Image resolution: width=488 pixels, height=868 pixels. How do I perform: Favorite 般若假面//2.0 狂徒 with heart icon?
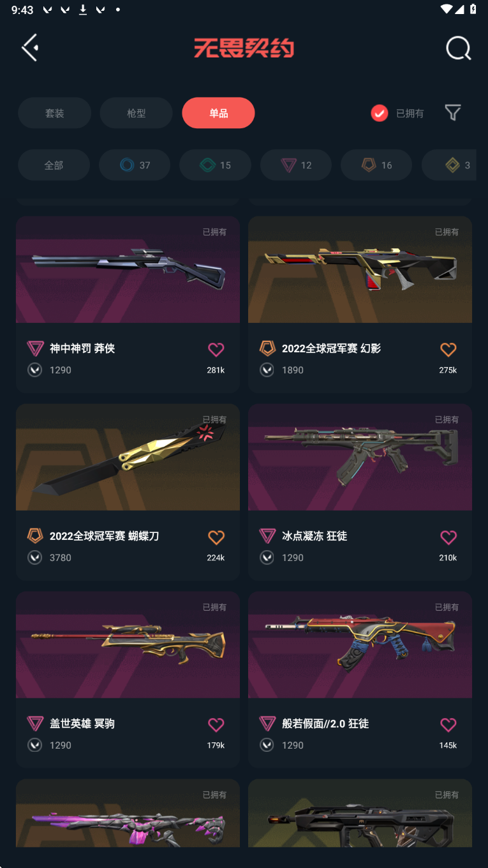point(448,724)
